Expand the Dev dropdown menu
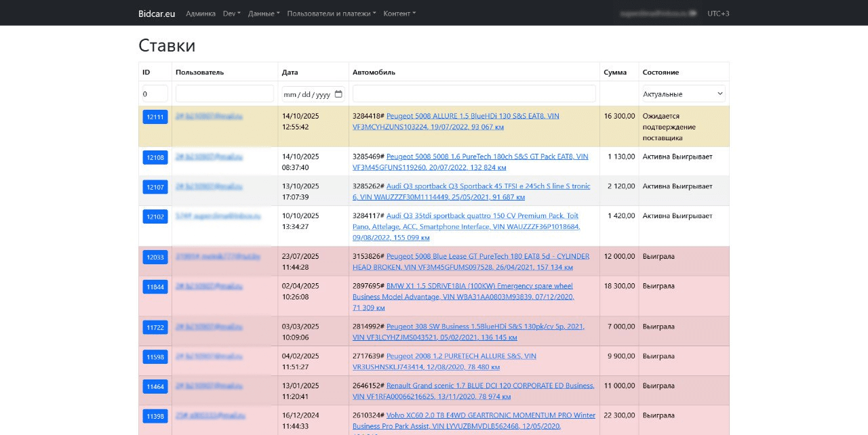868x435 pixels. pyautogui.click(x=231, y=14)
